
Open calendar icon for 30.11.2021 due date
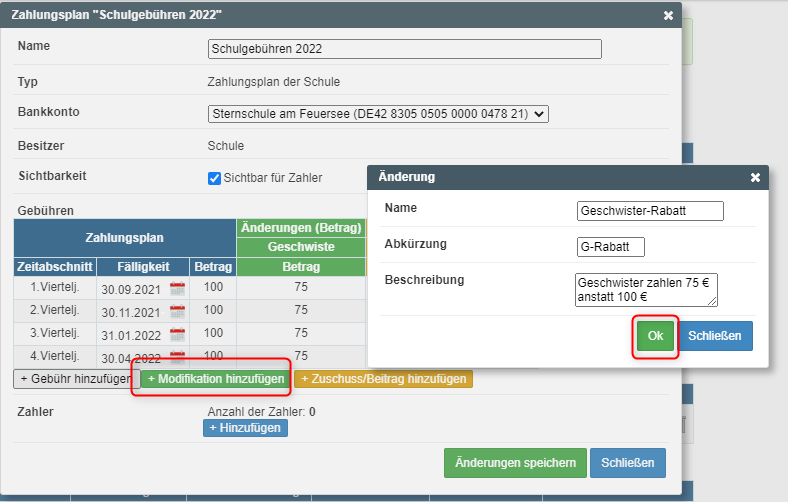click(177, 312)
